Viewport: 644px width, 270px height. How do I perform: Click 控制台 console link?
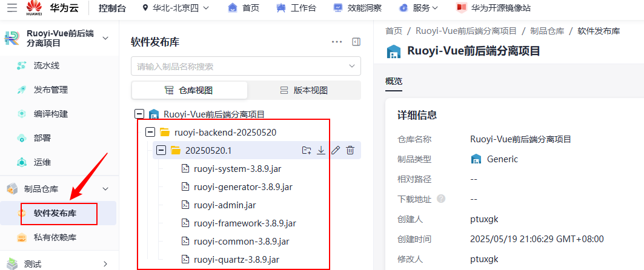click(x=113, y=8)
